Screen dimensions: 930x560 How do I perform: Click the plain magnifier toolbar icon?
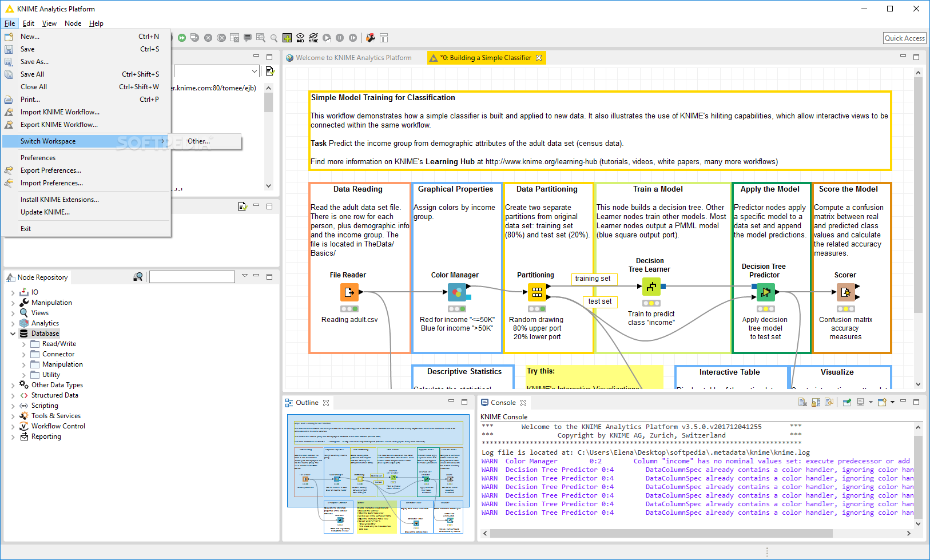(x=274, y=38)
